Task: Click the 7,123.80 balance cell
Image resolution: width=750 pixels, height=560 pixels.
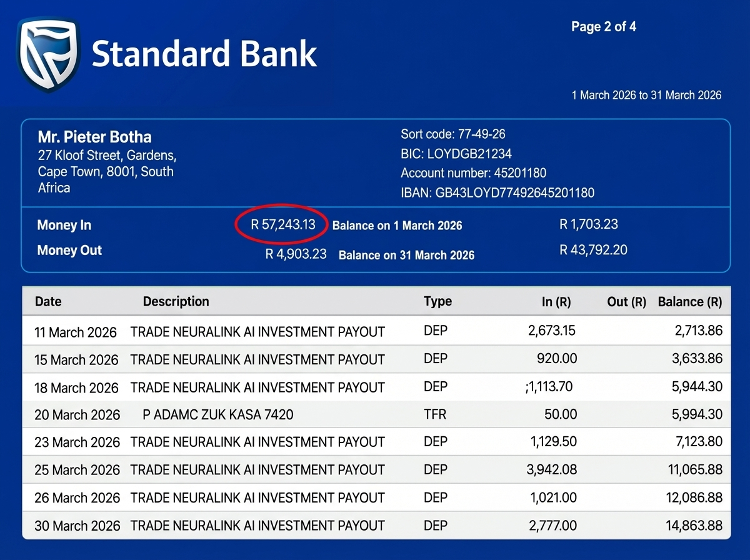Action: tap(699, 442)
